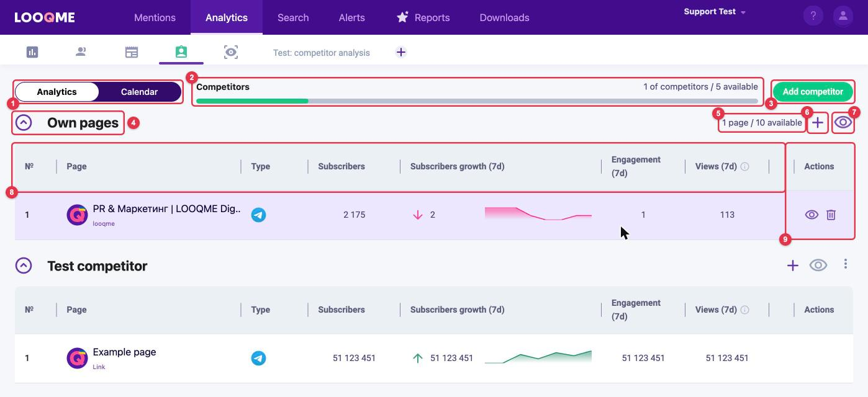Screen dimensions: 868x397
Task: Click the Example page name
Action: (124, 352)
